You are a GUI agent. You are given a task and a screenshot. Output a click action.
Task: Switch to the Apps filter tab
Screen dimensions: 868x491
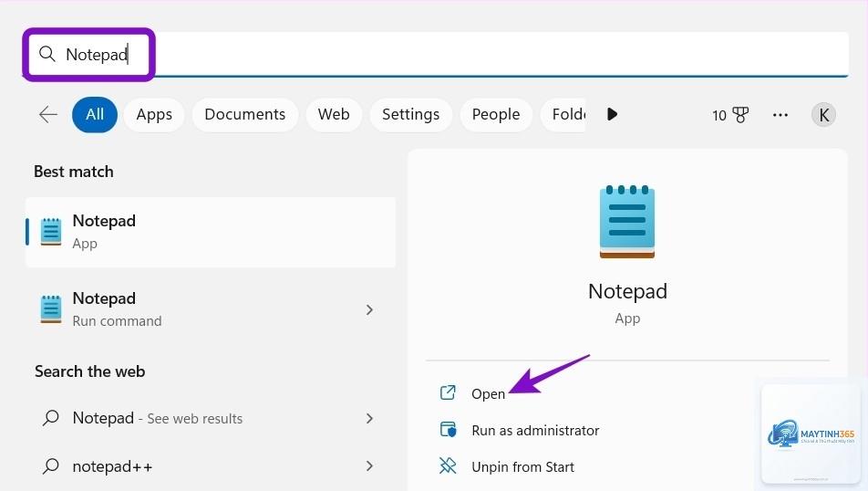click(154, 115)
